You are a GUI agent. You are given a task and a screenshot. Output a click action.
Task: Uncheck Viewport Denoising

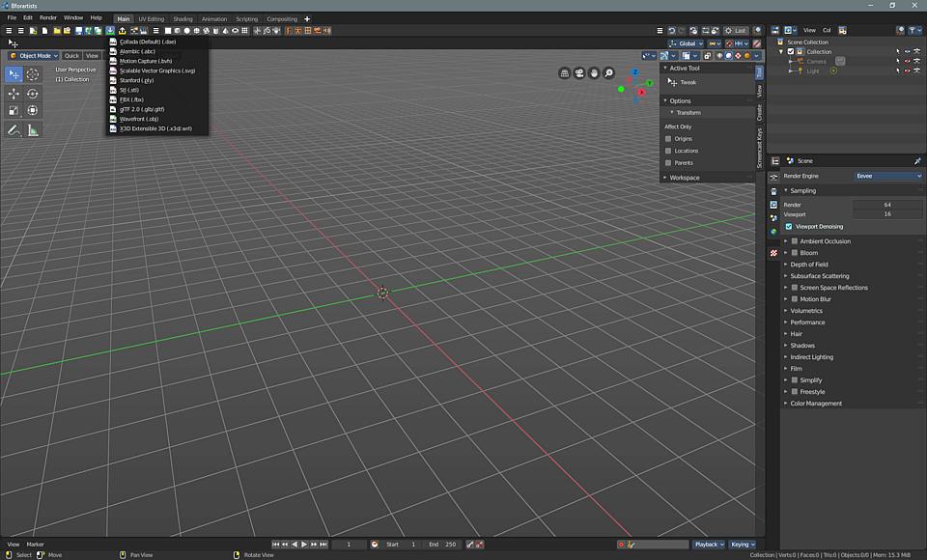coord(789,227)
